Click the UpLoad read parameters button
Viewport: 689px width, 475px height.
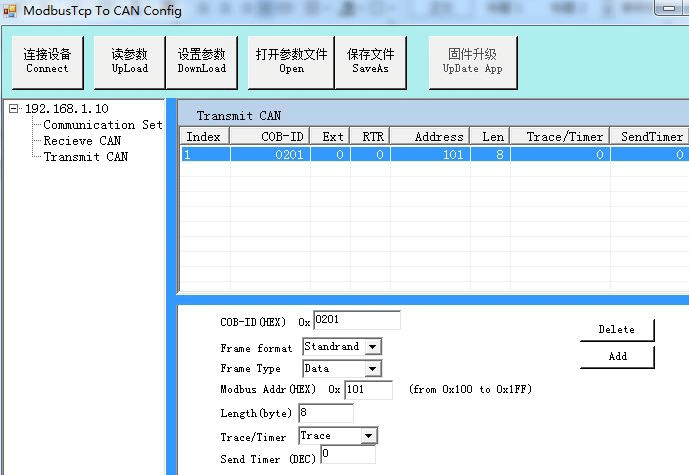[x=130, y=62]
